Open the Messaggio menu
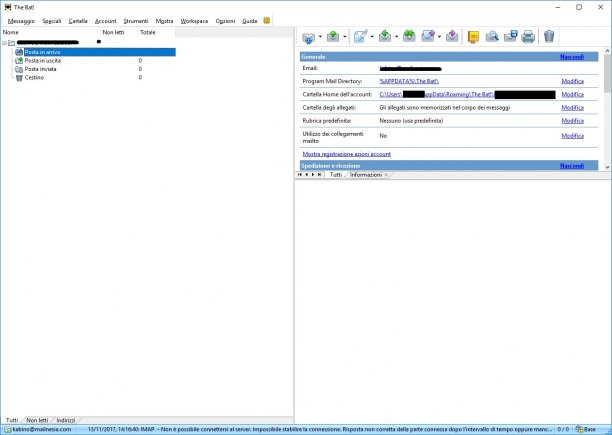The height and width of the screenshot is (435, 612). pos(21,21)
